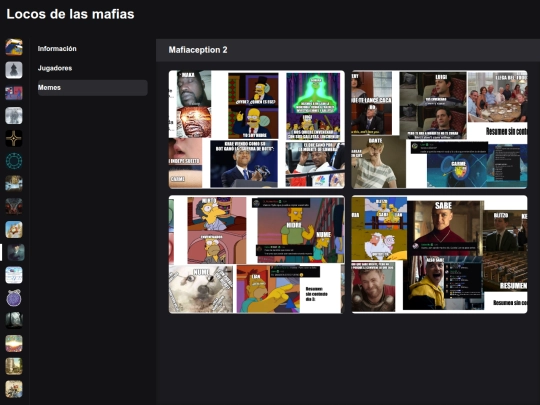Viewport: 540px width, 405px height.
Task: Open the gray chess-piece silhouette game icon
Action: coord(14,70)
